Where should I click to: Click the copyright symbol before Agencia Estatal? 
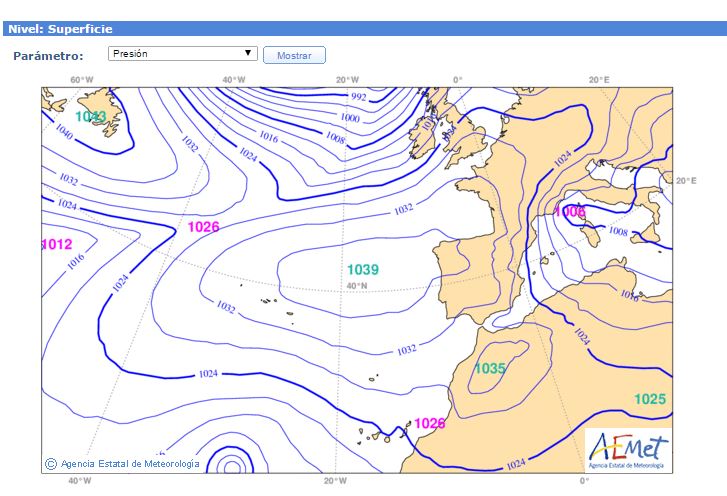tap(51, 463)
